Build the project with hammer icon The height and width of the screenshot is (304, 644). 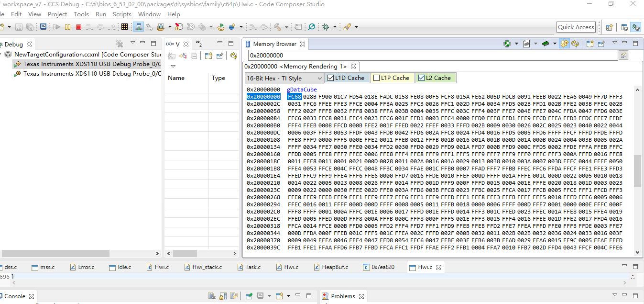pos(277,27)
